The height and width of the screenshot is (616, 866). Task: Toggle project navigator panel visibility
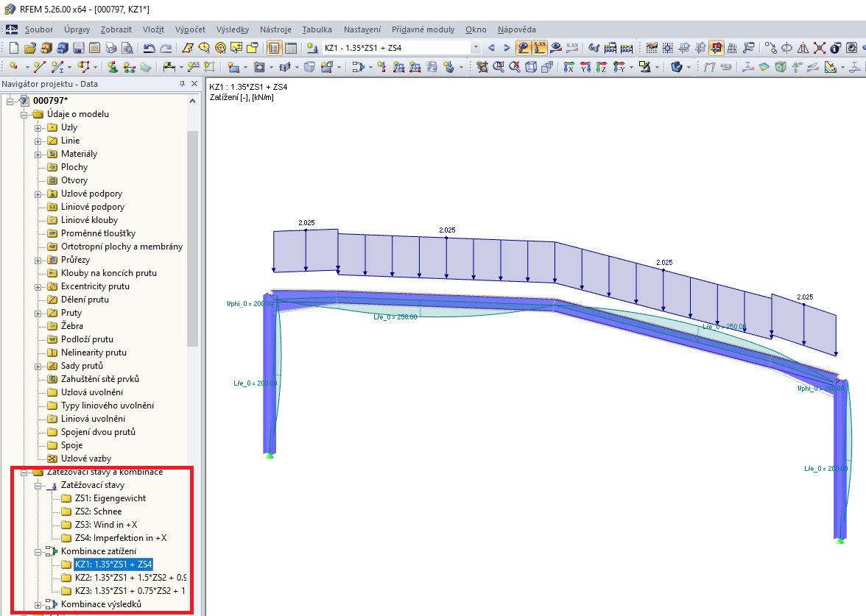click(275, 48)
